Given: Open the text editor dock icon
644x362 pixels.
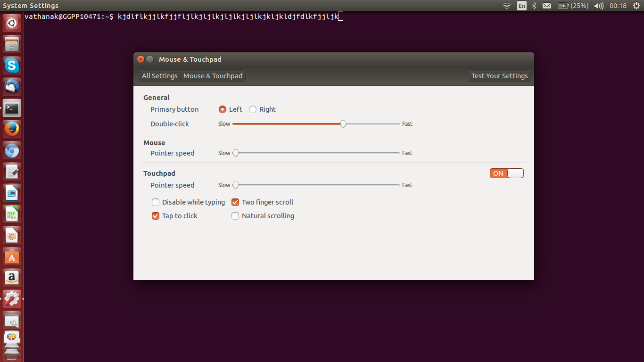Looking at the screenshot, I should 12,172.
